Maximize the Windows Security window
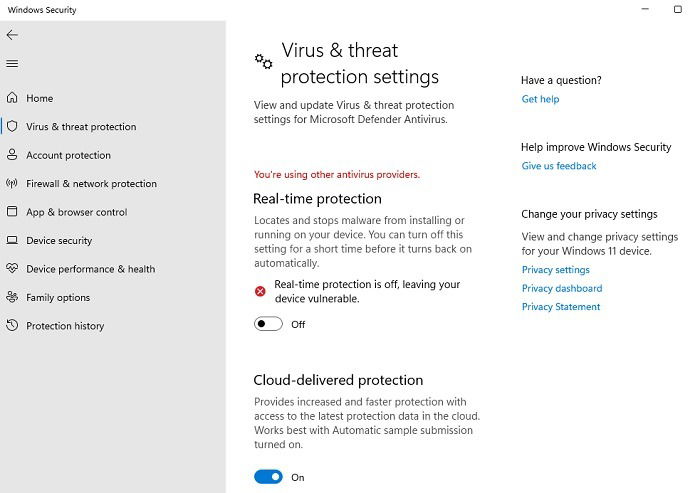 point(678,9)
